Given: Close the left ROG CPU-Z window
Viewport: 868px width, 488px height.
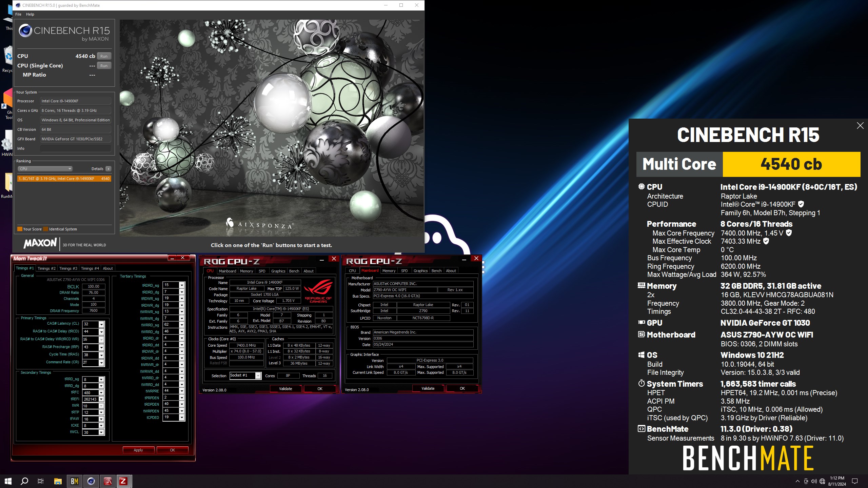Looking at the screenshot, I should point(334,259).
